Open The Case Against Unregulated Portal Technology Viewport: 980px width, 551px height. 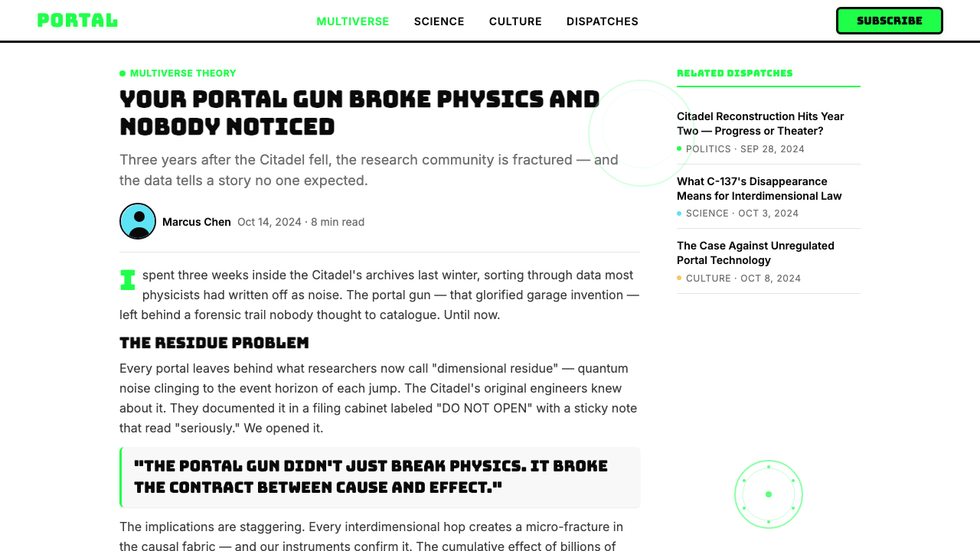pos(756,253)
